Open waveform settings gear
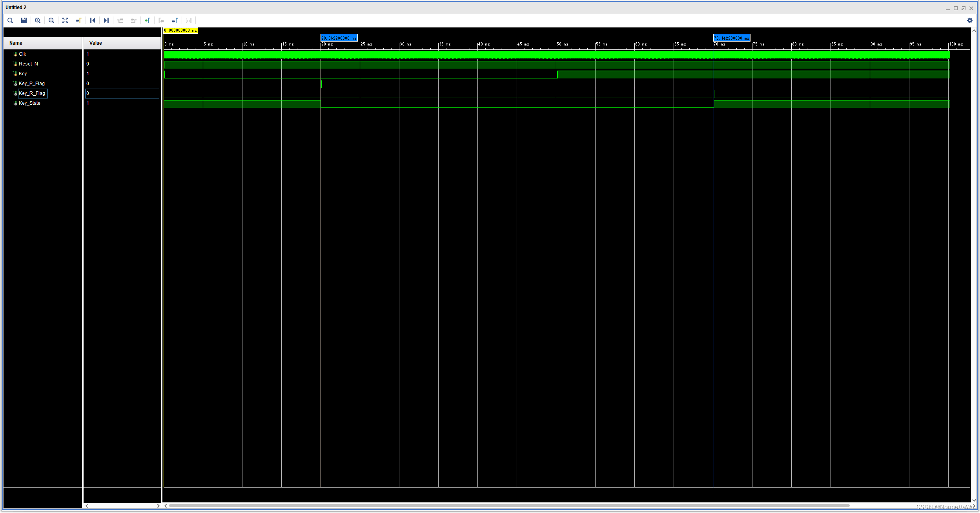 [x=969, y=20]
